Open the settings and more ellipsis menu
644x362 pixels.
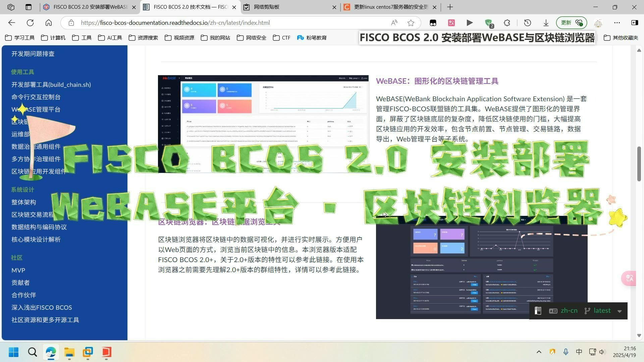point(617,23)
